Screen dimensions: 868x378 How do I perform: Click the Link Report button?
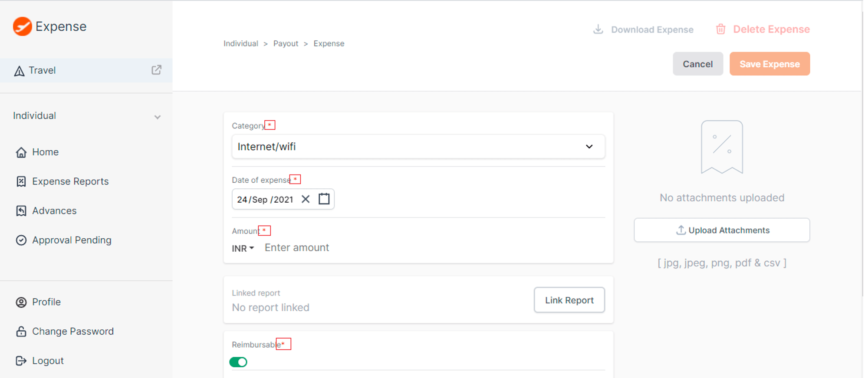[569, 300]
